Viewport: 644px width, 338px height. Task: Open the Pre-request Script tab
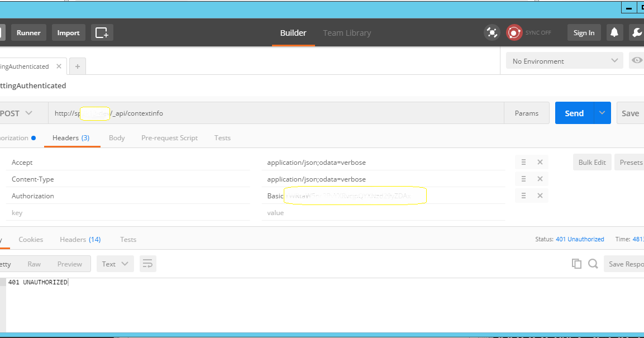(169, 137)
